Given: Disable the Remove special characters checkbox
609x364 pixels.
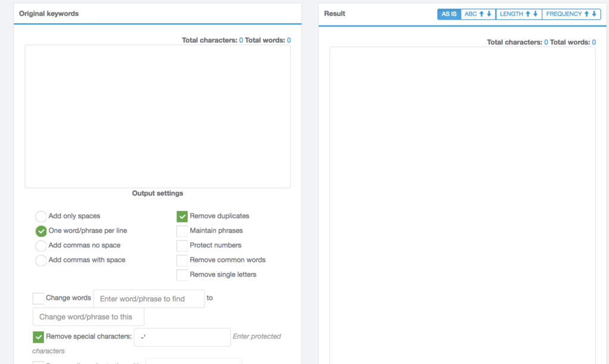Looking at the screenshot, I should click(x=38, y=337).
